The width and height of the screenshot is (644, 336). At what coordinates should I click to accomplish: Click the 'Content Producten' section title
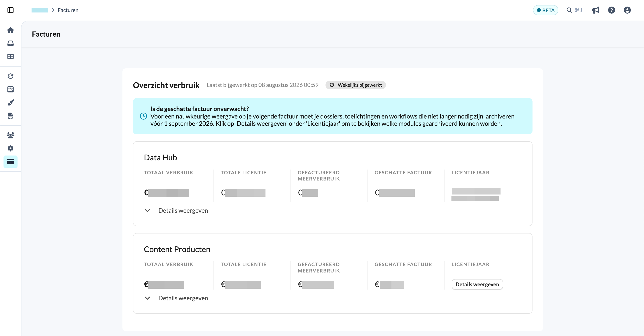177,249
